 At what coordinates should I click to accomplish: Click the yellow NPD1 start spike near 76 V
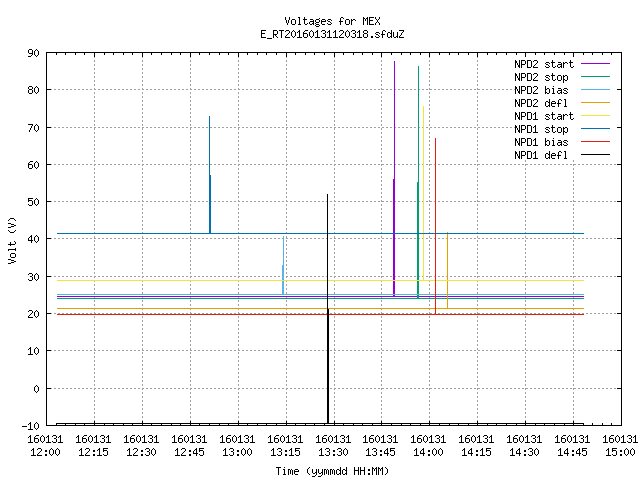pos(423,193)
